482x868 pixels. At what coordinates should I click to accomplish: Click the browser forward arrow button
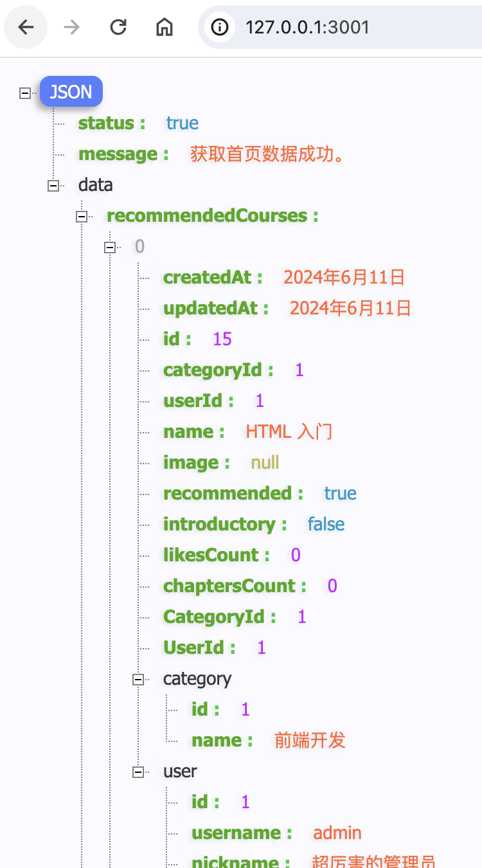point(72,27)
